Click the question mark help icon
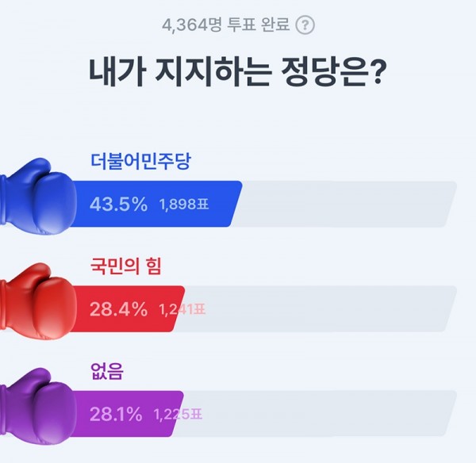 [305, 25]
